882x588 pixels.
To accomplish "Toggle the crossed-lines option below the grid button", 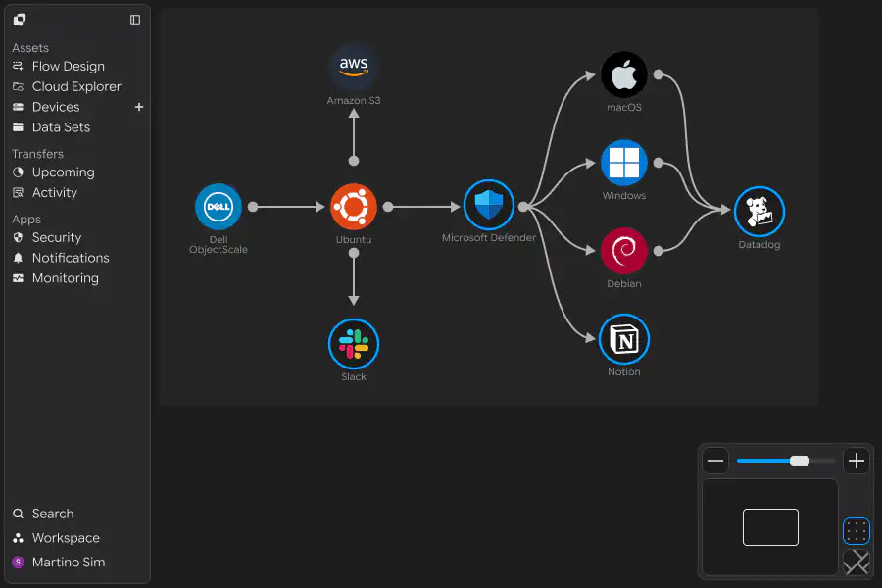I will (857, 563).
